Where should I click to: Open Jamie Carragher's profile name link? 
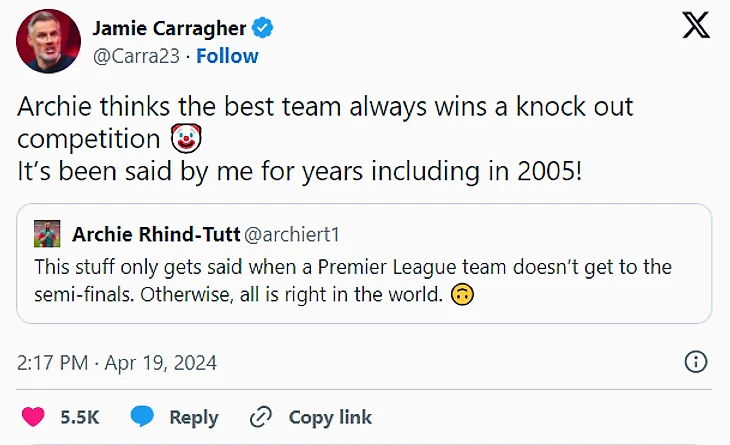click(x=168, y=27)
